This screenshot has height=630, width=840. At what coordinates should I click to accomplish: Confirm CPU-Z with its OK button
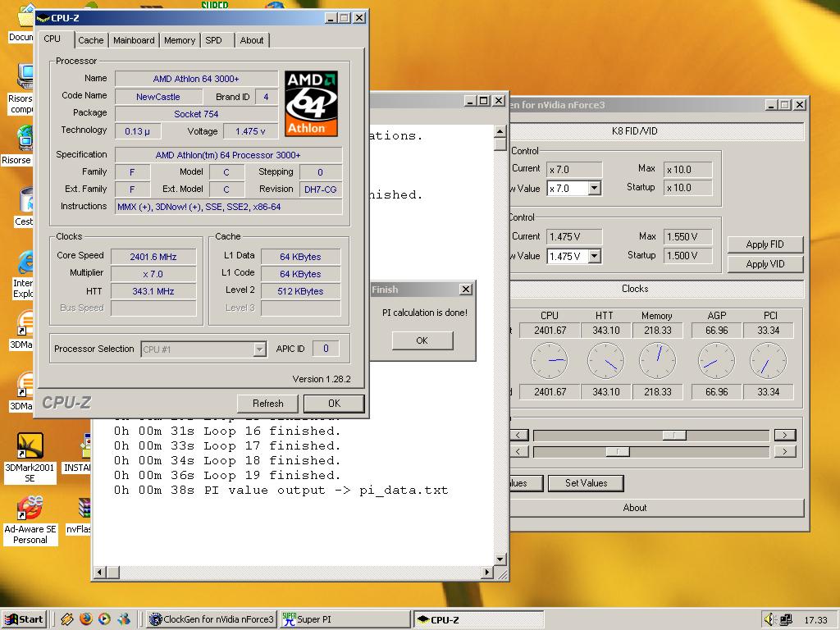click(335, 404)
